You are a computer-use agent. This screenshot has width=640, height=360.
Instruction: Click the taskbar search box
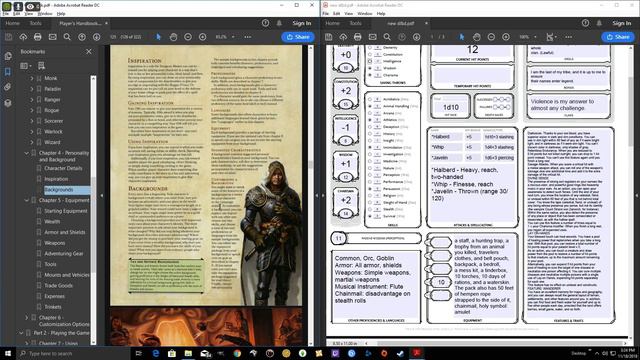click(x=73, y=353)
